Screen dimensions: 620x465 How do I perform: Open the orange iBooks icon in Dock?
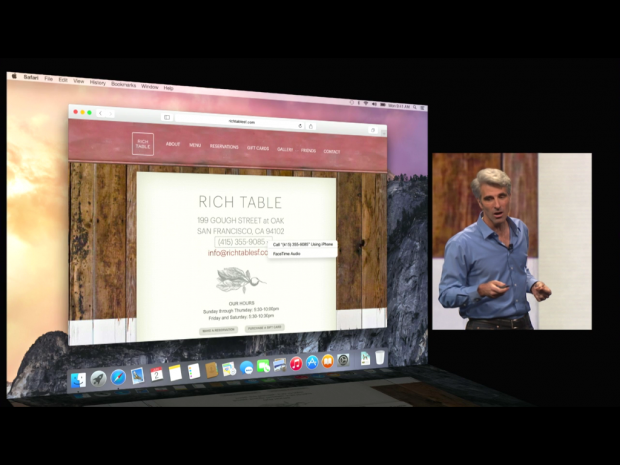point(327,361)
